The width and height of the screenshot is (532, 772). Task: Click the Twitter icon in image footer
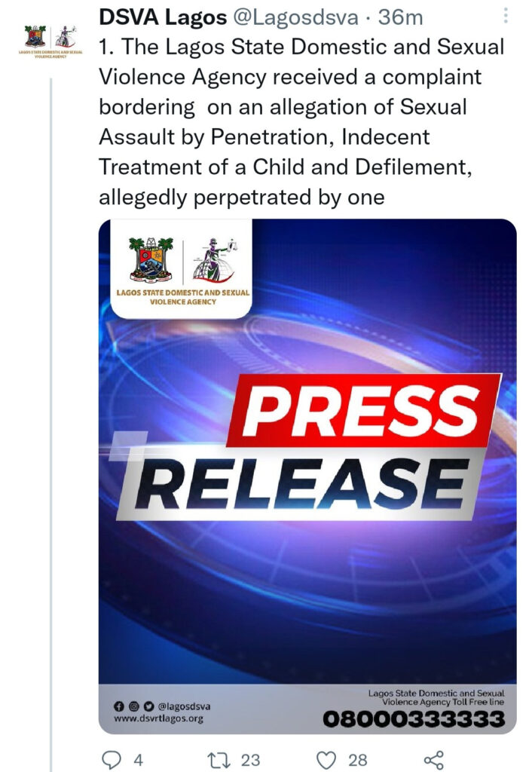[x=148, y=706]
